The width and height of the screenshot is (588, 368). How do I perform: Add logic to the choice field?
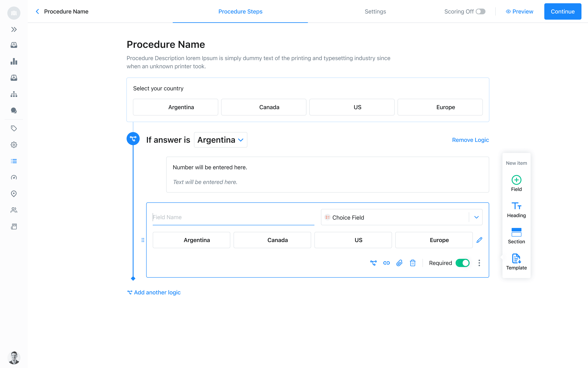[373, 263]
